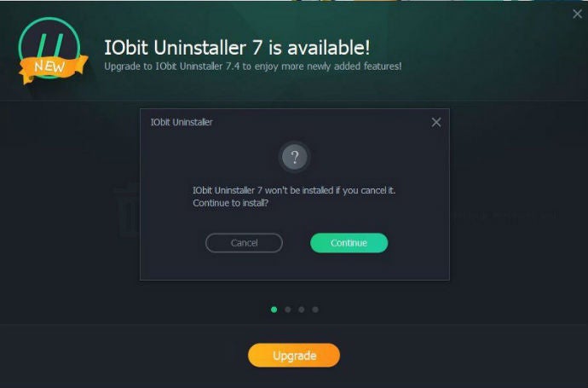Switch to the second slide indicator dot
The width and height of the screenshot is (588, 388).
[288, 310]
